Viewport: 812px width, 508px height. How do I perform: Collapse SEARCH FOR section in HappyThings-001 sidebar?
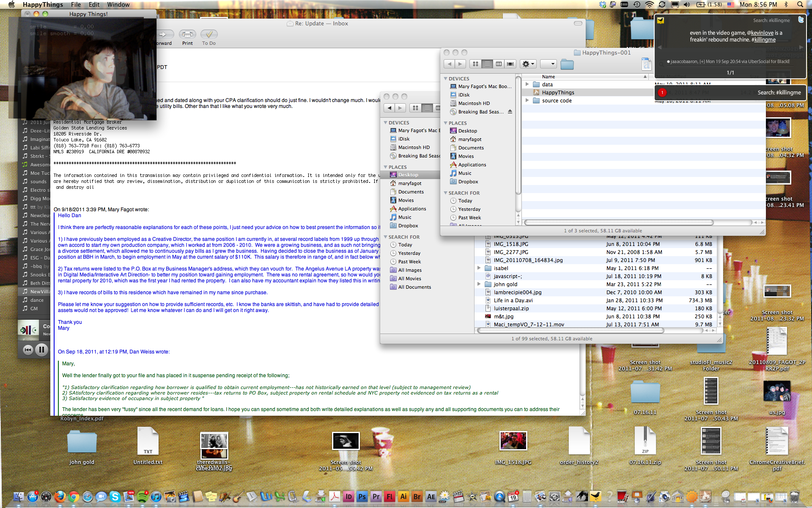coord(445,193)
